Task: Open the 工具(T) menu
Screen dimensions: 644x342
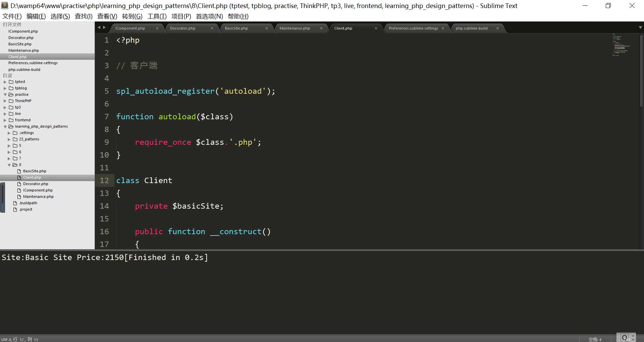Action: click(x=157, y=16)
